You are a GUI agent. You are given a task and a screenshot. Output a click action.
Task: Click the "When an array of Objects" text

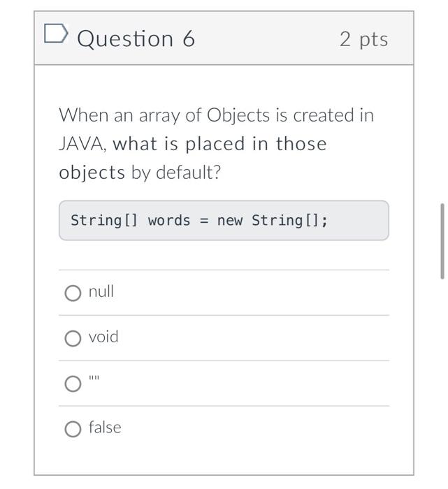pos(164,115)
